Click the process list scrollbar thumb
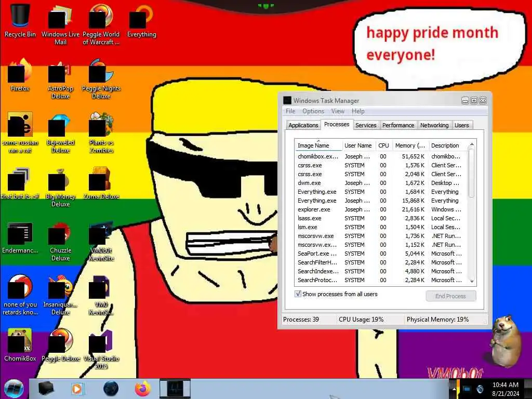 [472, 173]
